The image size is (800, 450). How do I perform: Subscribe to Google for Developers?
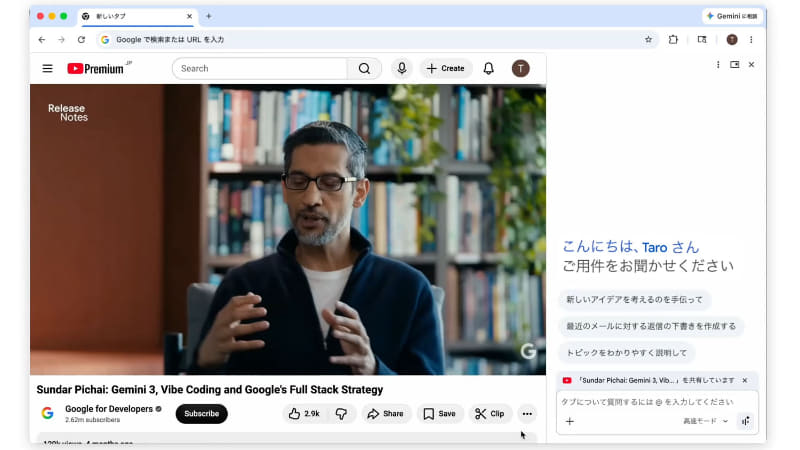(202, 414)
